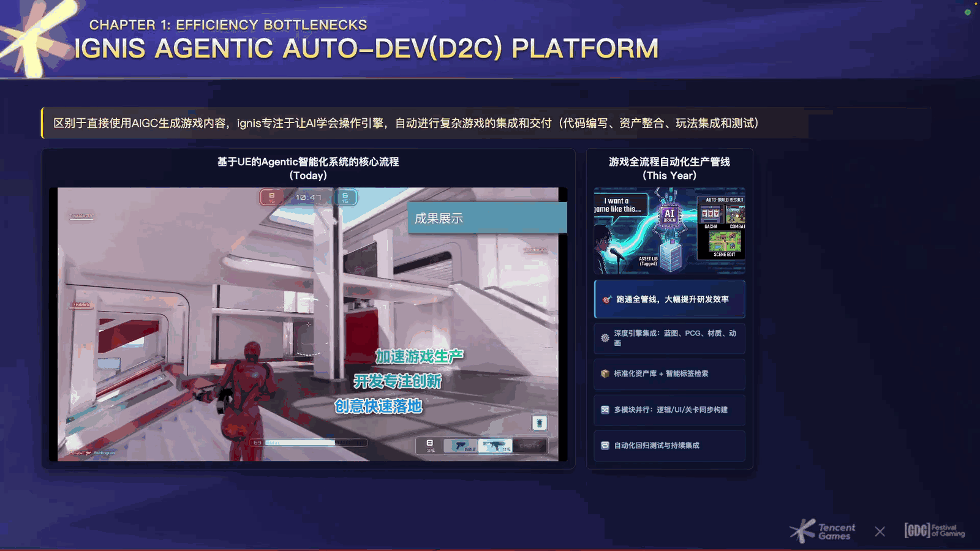Image resolution: width=980 pixels, height=551 pixels.
Task: Click the loop icon beside 自动化回归测试
Action: [x=605, y=446]
